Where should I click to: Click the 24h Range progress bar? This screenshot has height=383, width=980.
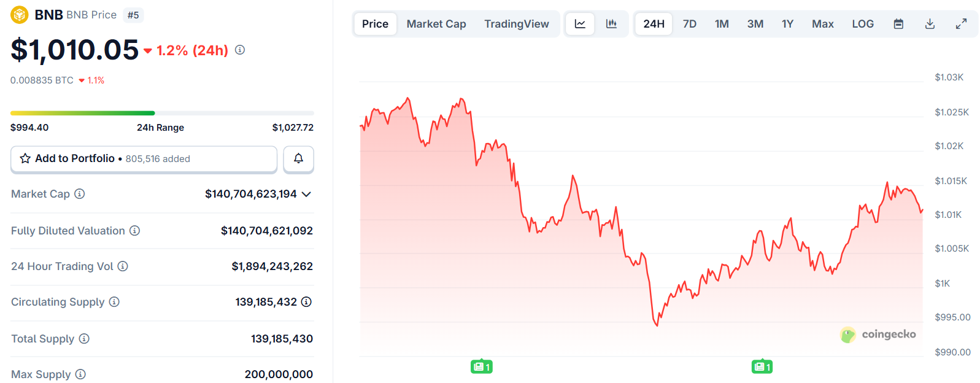pos(162,113)
